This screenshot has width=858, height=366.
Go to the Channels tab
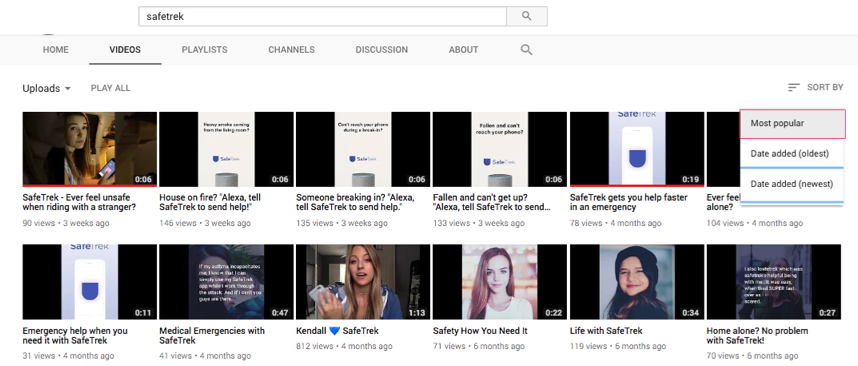click(291, 50)
